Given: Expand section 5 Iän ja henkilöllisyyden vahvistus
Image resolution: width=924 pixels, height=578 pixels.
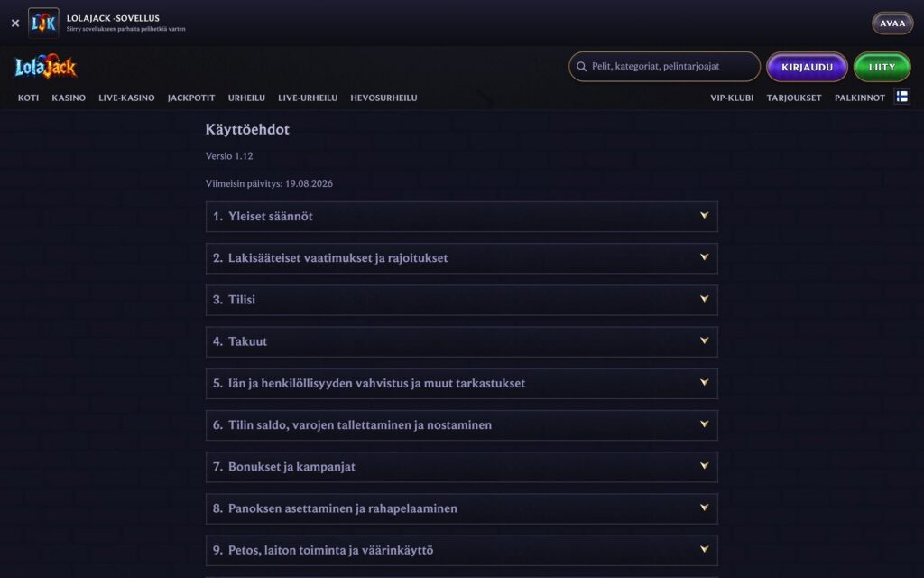Looking at the screenshot, I should (461, 383).
